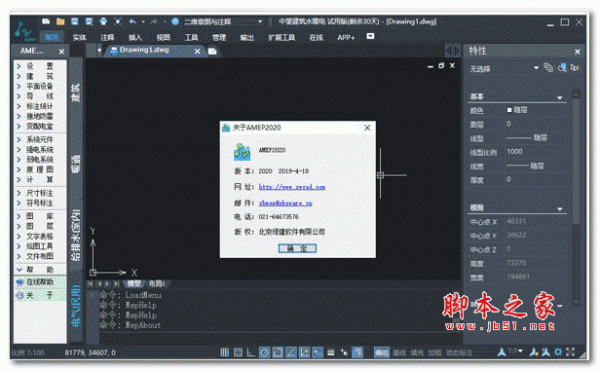Viewport: 600px width, 371px height.
Task: Click the settings gear icon in status bar
Action: point(558,351)
